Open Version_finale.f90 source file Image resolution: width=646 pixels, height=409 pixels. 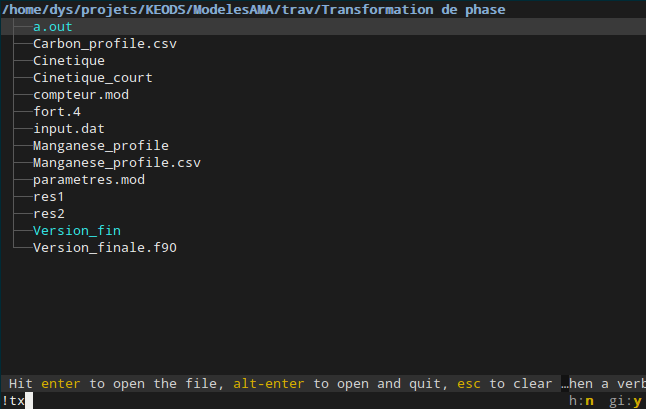coord(105,248)
